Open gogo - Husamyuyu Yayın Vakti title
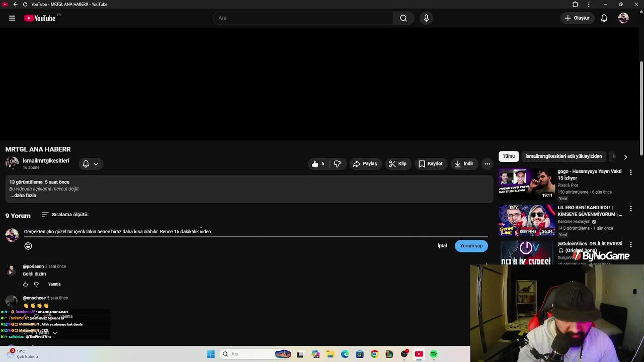This screenshot has height=362, width=644. (590, 174)
